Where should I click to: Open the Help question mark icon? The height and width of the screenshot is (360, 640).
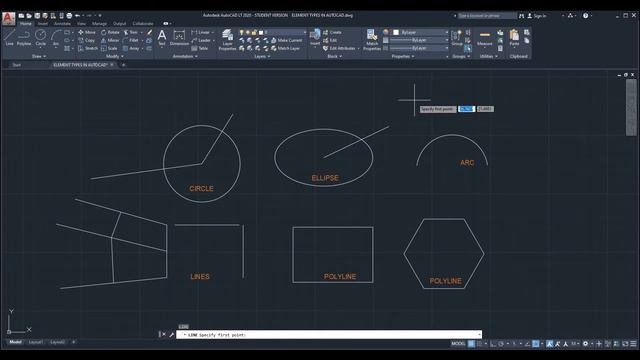[x=585, y=16]
